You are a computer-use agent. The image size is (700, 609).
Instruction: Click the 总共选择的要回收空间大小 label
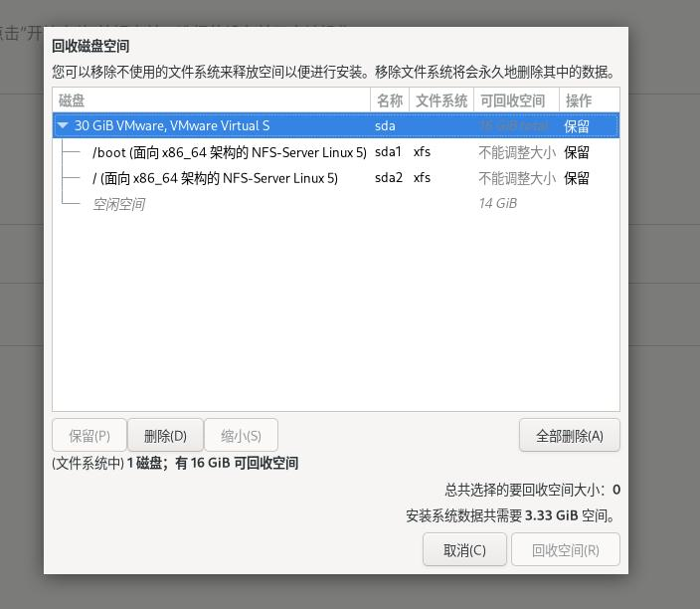pyautogui.click(x=525, y=490)
